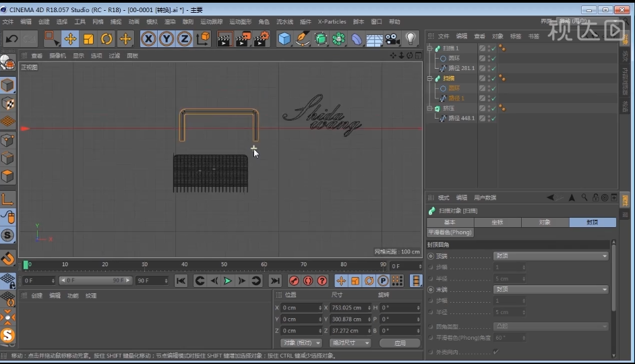Open Object Manager 标签 menu

[516, 36]
